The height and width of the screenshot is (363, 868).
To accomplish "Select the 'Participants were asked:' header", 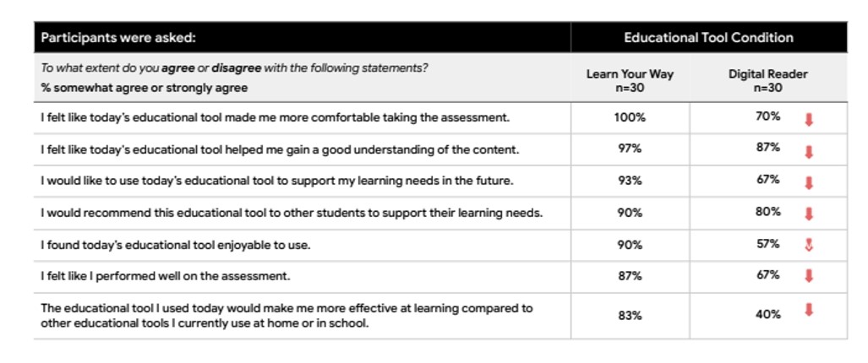I will pos(118,38).
